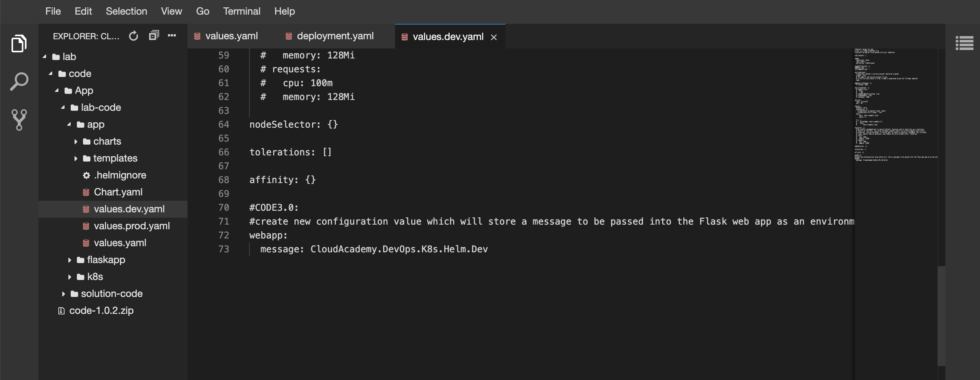Collapse the code folder
The image size is (980, 380).
(51, 74)
